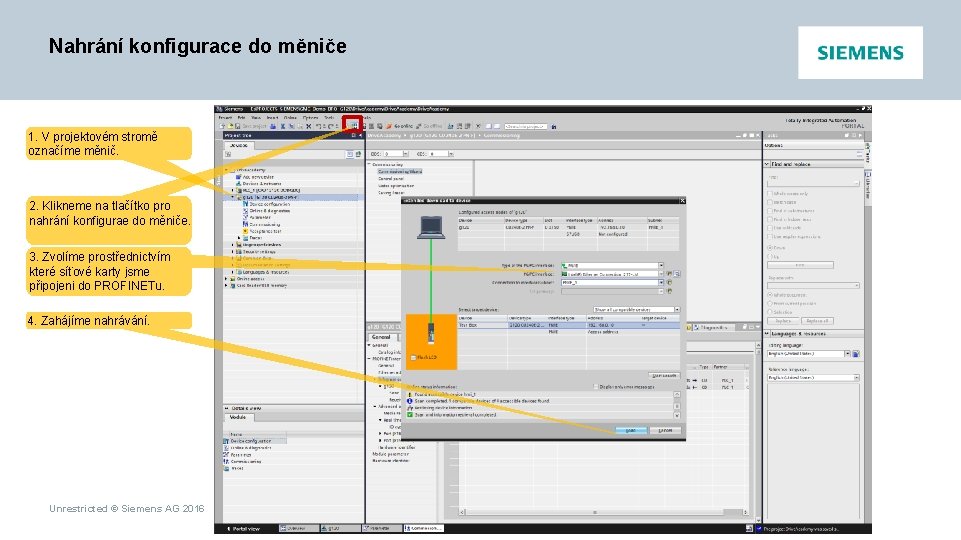The width and height of the screenshot is (961, 540).
Task: Collapse the Languages & resources section
Action: 767,333
